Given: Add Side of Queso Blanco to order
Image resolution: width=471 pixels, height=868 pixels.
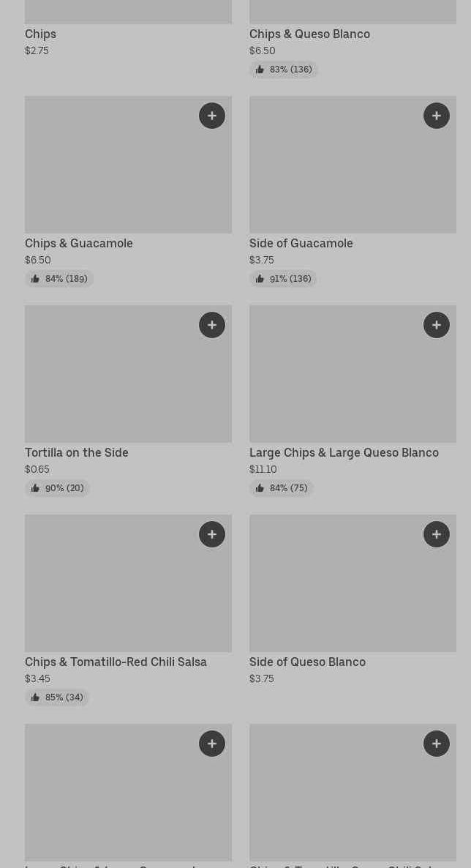Looking at the screenshot, I should [x=437, y=534].
